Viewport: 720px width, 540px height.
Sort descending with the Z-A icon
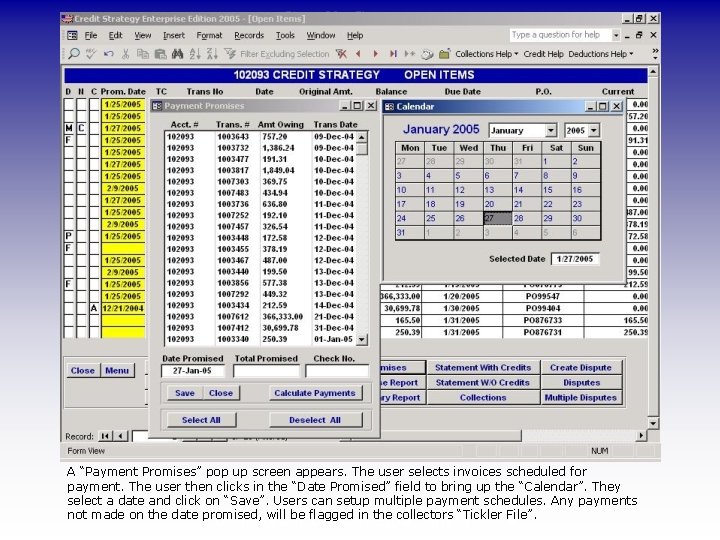coord(212,54)
